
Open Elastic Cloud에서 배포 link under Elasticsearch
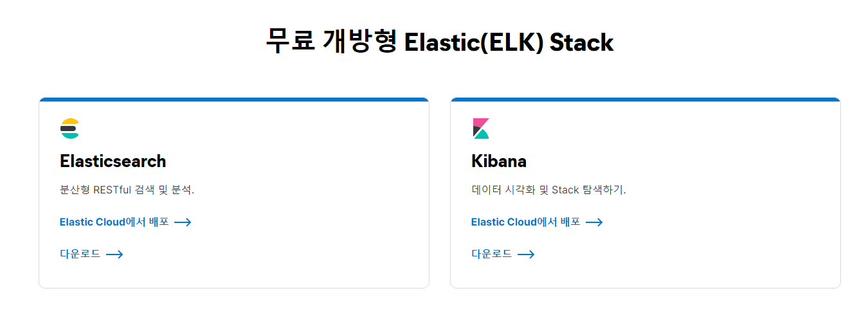point(114,222)
